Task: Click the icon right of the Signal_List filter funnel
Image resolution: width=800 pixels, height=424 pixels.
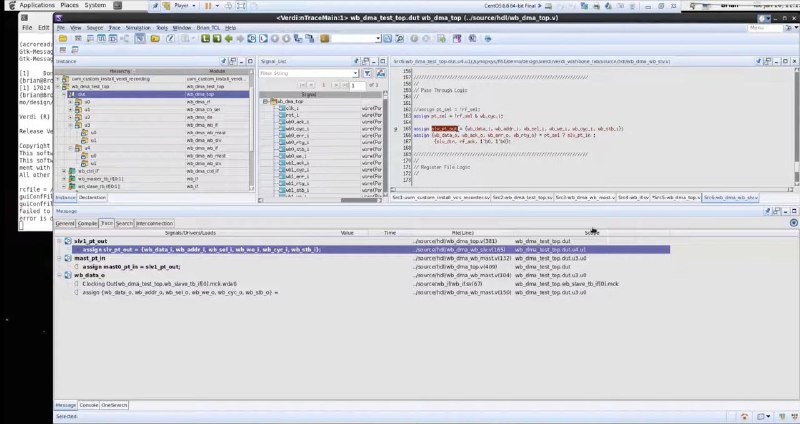Action: [381, 73]
